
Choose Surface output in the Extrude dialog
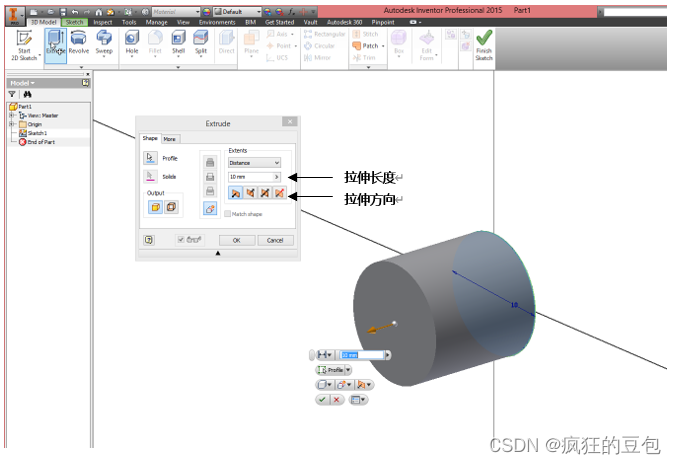point(170,208)
